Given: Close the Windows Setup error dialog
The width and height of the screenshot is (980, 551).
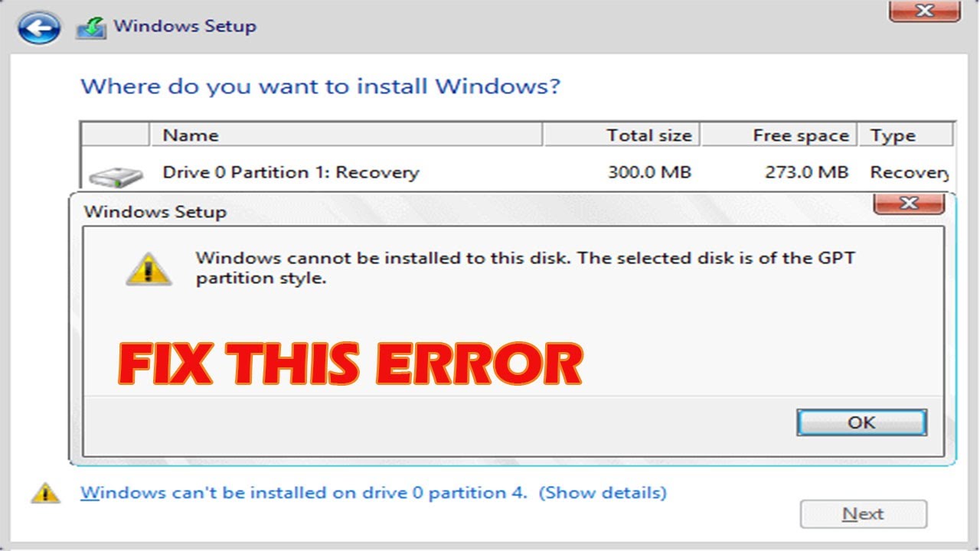Looking at the screenshot, I should click(908, 204).
